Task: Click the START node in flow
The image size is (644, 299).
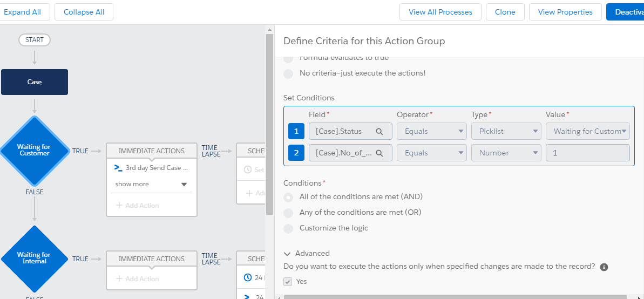Action: point(35,40)
